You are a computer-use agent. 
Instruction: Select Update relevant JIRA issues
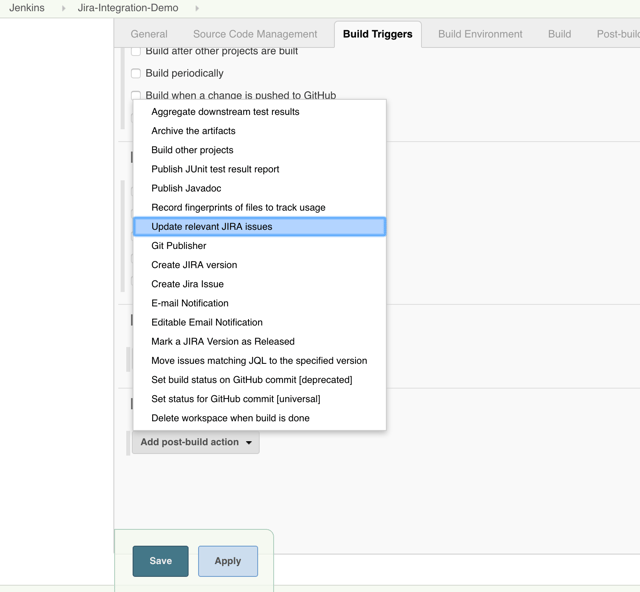tap(260, 227)
